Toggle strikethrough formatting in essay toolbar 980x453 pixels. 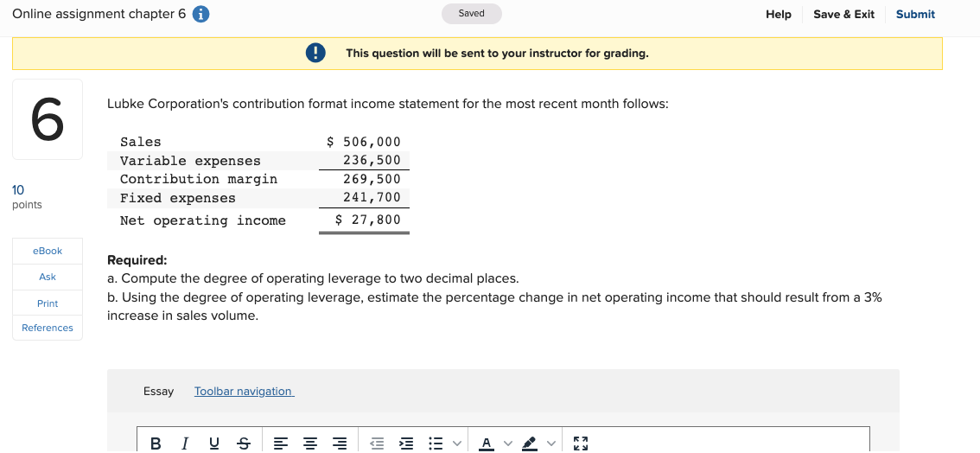click(243, 443)
